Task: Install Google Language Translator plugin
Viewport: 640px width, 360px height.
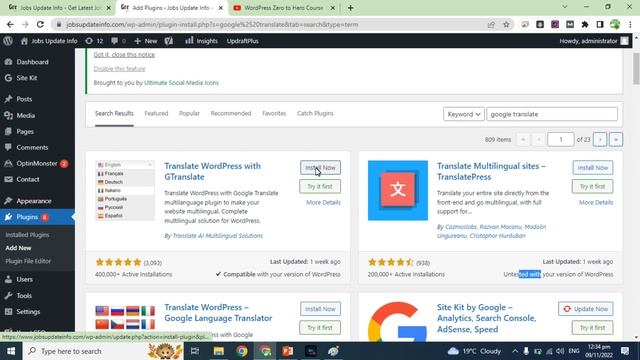Action: 320,309
